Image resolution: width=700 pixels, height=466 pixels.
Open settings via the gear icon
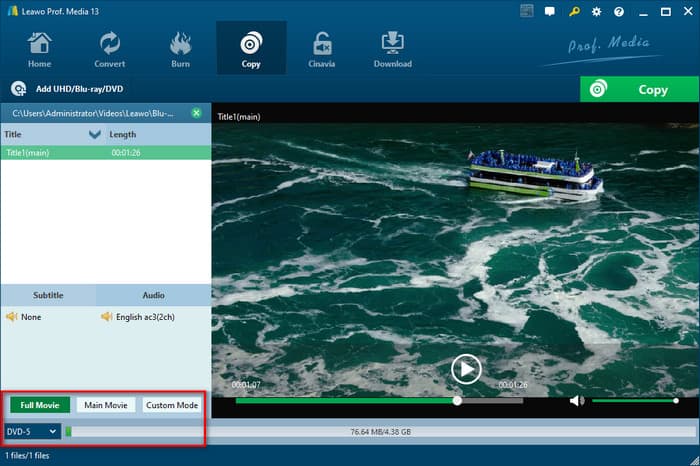click(x=596, y=12)
